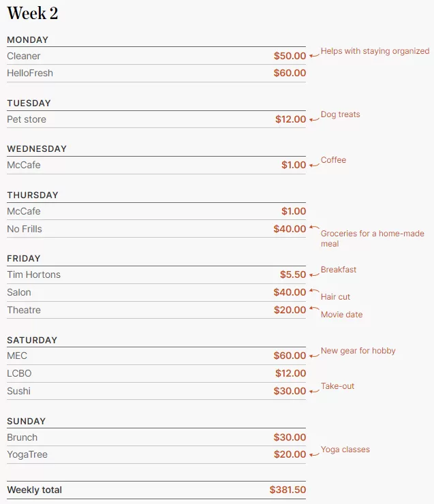Click the arrow beside Salon $40.00
This screenshot has height=504, width=434.
(314, 291)
